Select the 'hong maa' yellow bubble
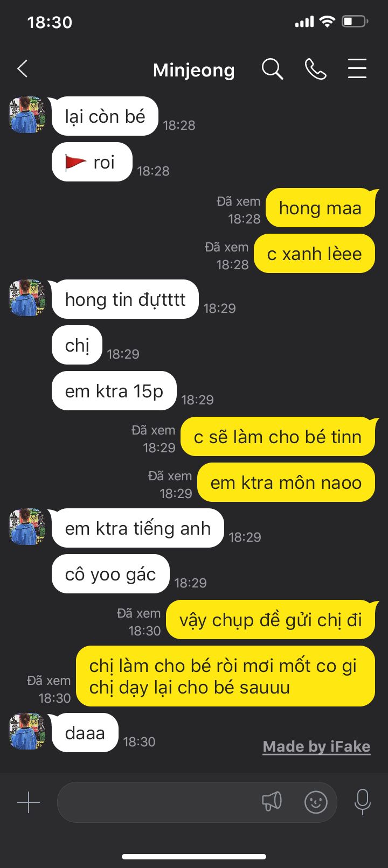 [x=320, y=208]
